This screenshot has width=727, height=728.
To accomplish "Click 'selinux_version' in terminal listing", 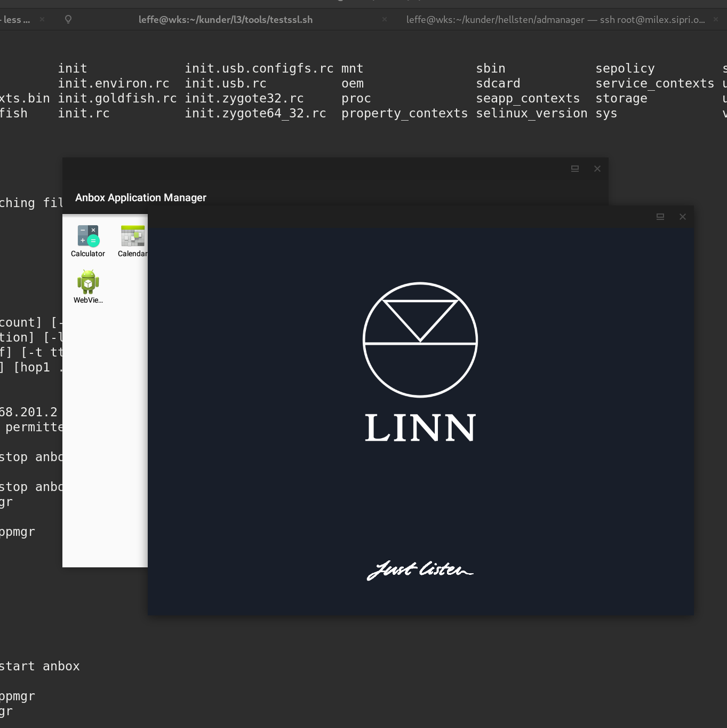I will coord(532,114).
